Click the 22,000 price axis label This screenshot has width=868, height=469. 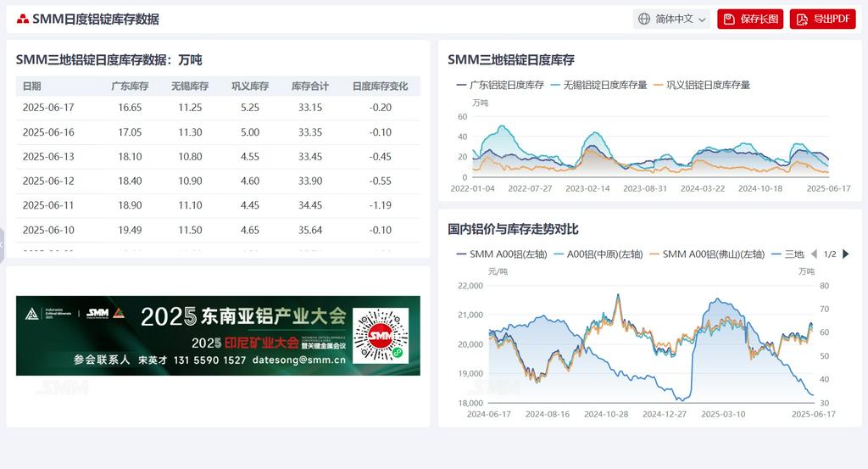470,286
